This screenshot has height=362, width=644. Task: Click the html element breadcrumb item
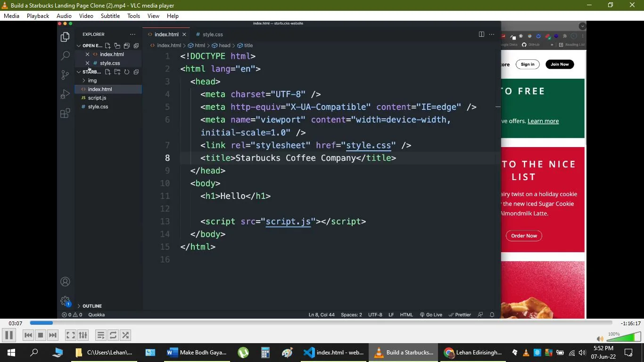click(197, 46)
